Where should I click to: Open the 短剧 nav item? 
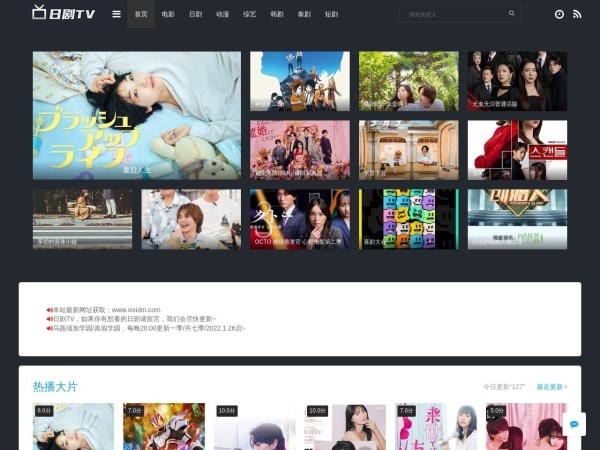[330, 14]
